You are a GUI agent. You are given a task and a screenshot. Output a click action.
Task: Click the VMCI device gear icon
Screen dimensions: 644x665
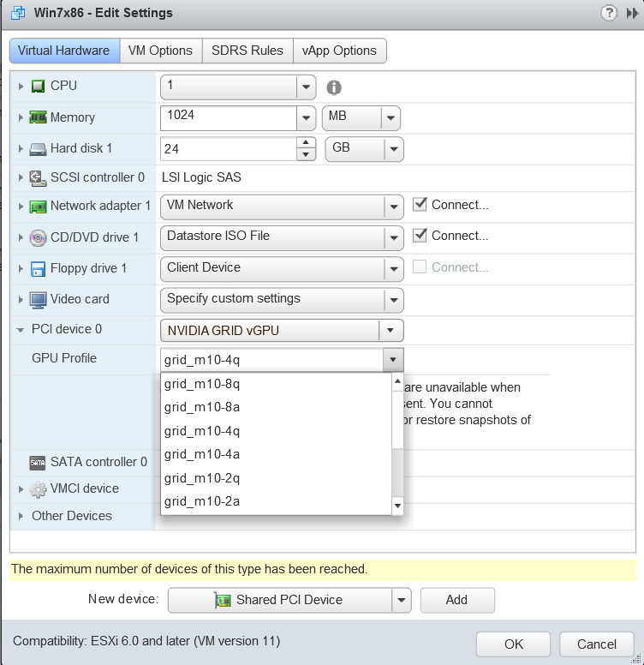tap(39, 489)
